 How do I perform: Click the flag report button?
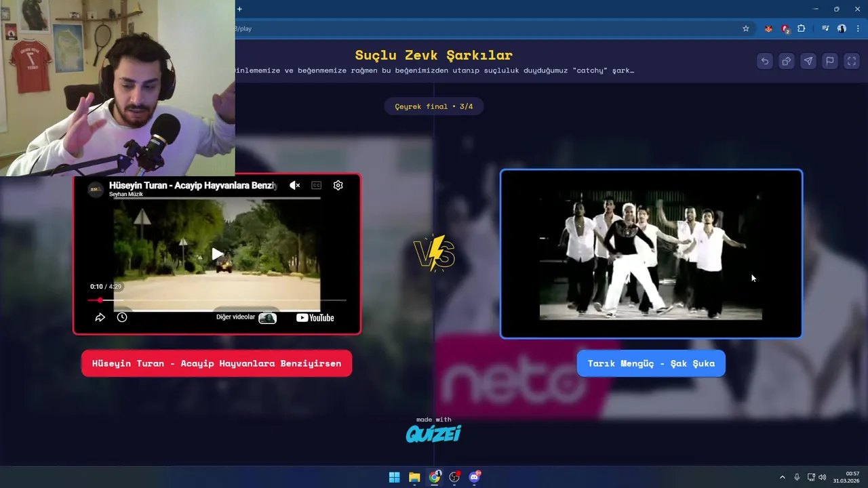click(x=830, y=61)
